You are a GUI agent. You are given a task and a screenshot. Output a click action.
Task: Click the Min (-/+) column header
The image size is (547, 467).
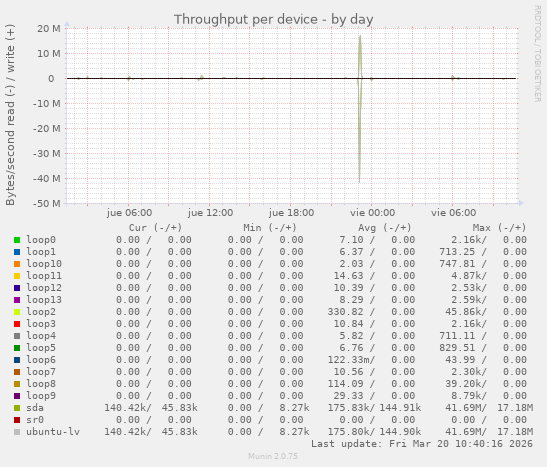coord(270,228)
